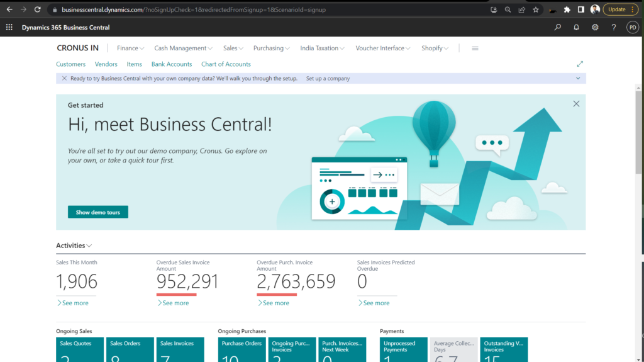Open the Outstanding Vendor Invoices tile

pyautogui.click(x=504, y=349)
